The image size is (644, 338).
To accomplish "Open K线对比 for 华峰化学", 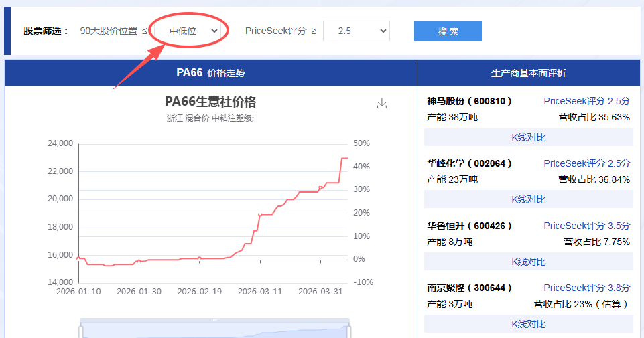I will 529,199.
